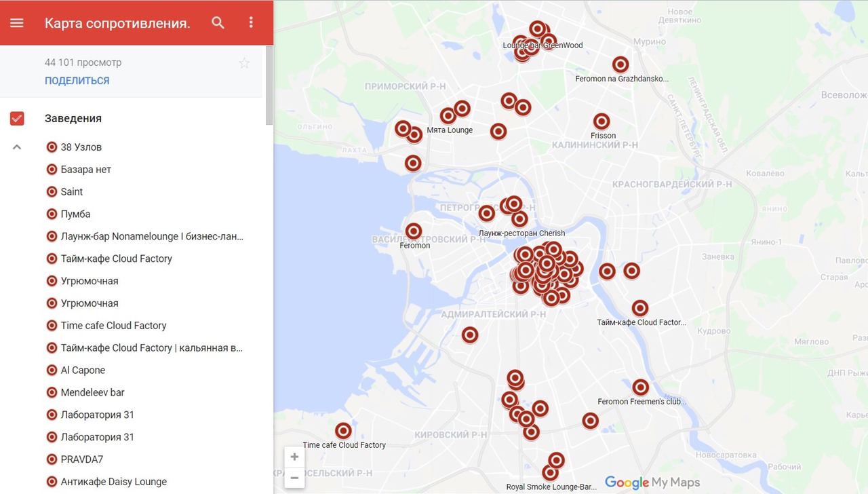Viewport: 868px width, 494px height.
Task: Click the Saint row target icon
Action: [x=52, y=192]
